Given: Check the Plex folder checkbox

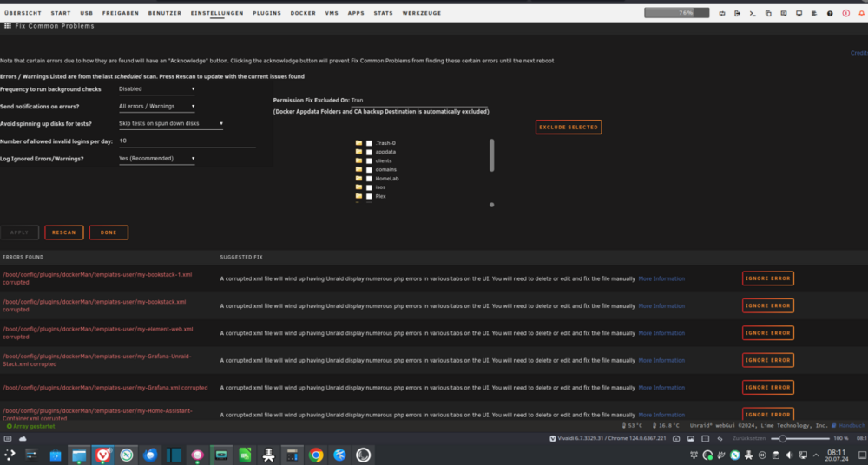Looking at the screenshot, I should [x=369, y=197].
